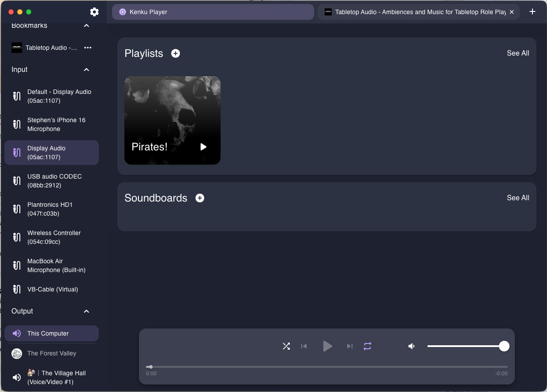Image resolution: width=547 pixels, height=392 pixels.
Task: Click Stephen's iPhone microphone icon
Action: pyautogui.click(x=17, y=124)
